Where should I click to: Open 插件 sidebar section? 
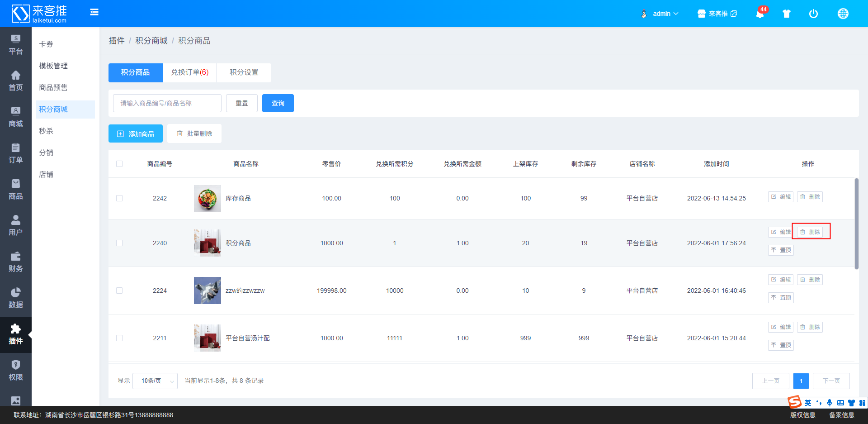16,335
